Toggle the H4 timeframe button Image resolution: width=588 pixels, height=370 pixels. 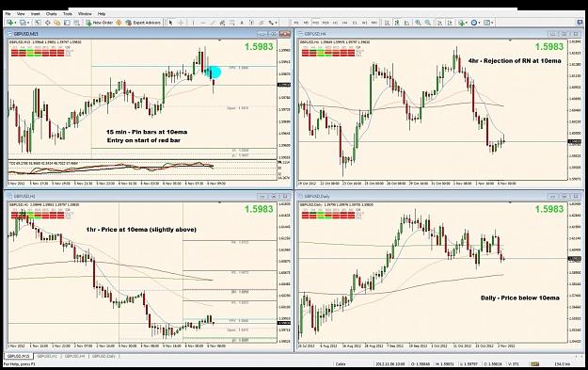click(x=344, y=23)
